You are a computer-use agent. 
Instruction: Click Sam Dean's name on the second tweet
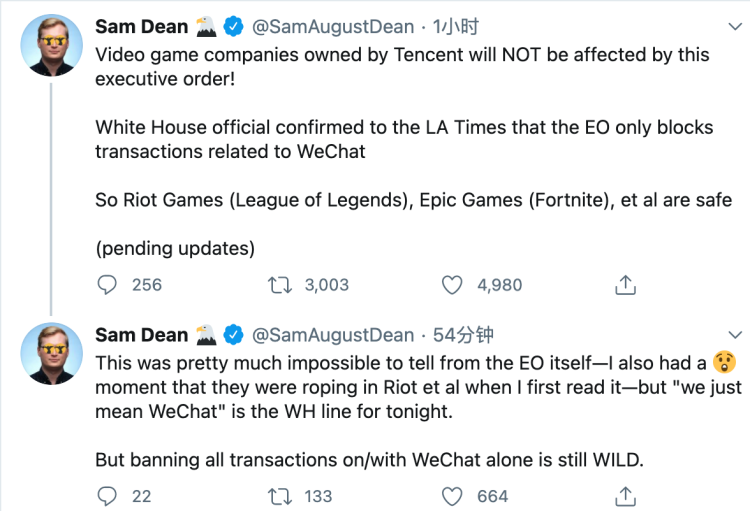click(141, 334)
